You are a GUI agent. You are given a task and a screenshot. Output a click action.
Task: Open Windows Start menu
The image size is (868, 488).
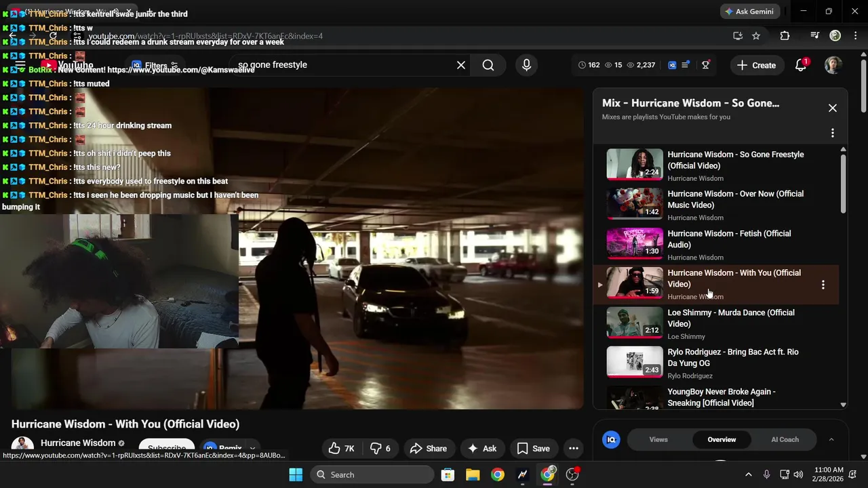tap(296, 474)
